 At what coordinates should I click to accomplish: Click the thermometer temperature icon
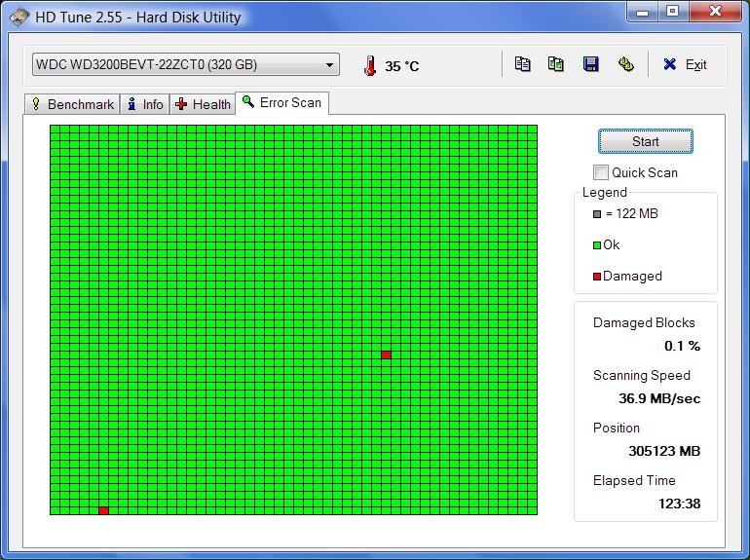pyautogui.click(x=369, y=65)
